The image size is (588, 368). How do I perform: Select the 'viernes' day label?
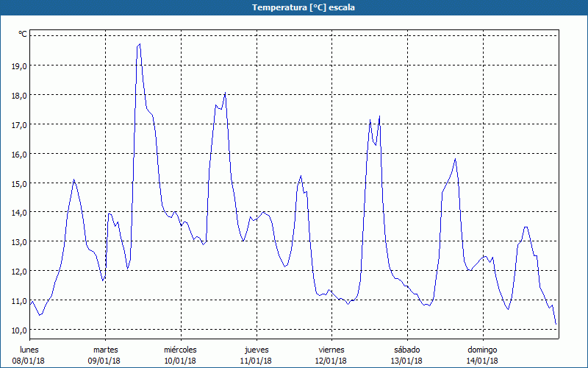point(331,350)
